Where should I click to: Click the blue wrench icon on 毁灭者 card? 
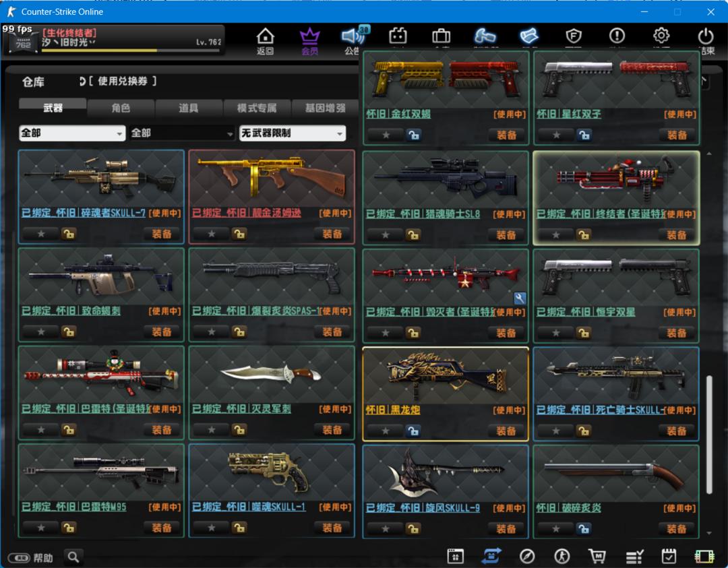pos(520,298)
